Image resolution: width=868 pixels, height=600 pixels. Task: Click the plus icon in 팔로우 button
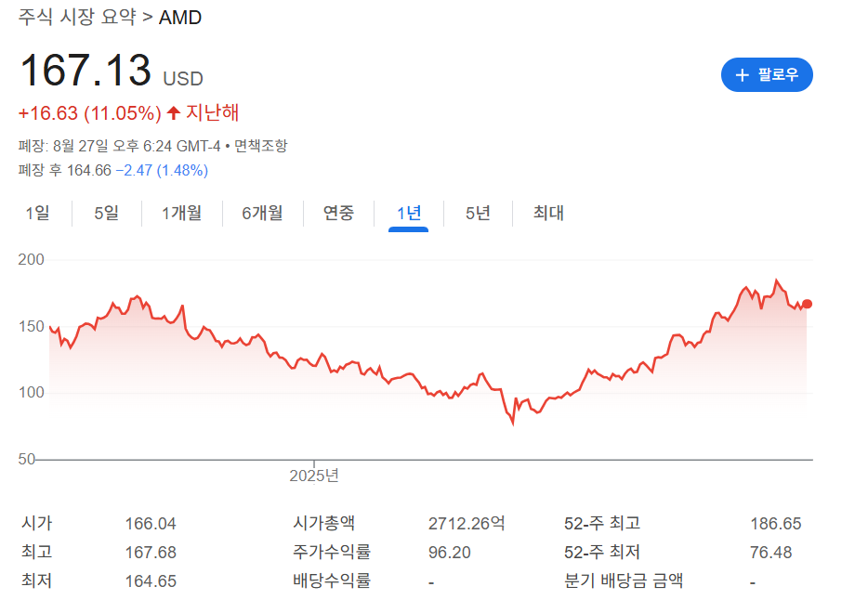[742, 74]
